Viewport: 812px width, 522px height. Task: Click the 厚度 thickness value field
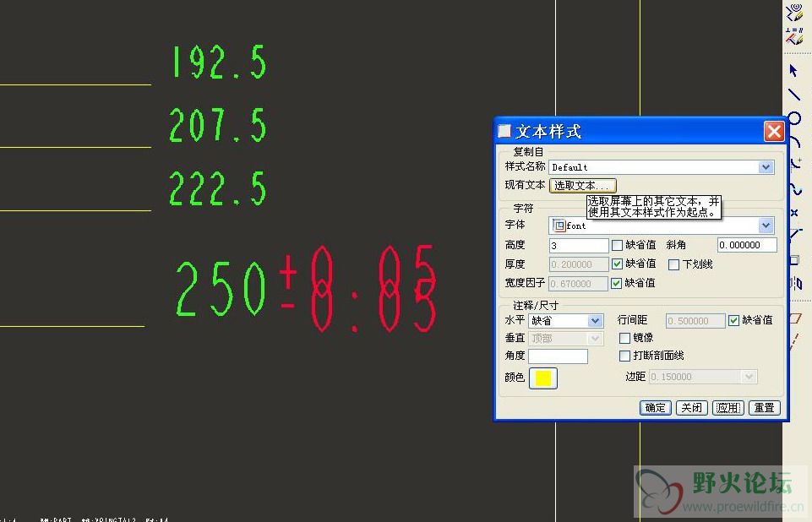(x=579, y=264)
